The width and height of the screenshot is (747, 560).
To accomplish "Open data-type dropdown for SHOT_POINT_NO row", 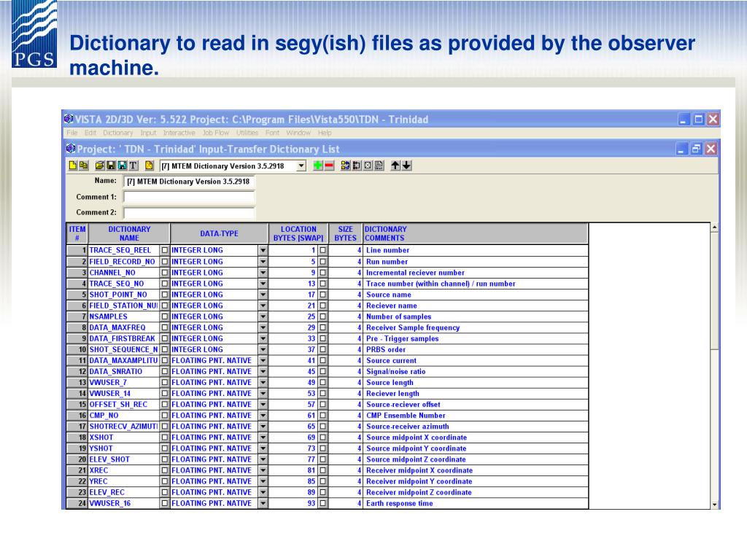I will [x=263, y=295].
